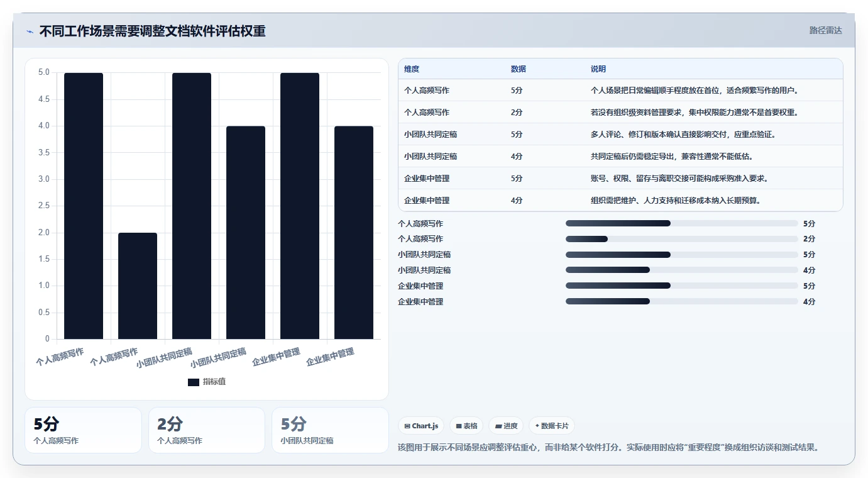Image resolution: width=868 pixels, height=478 pixels.
Task: Click the 路径雷达 label in the header
Action: [825, 30]
